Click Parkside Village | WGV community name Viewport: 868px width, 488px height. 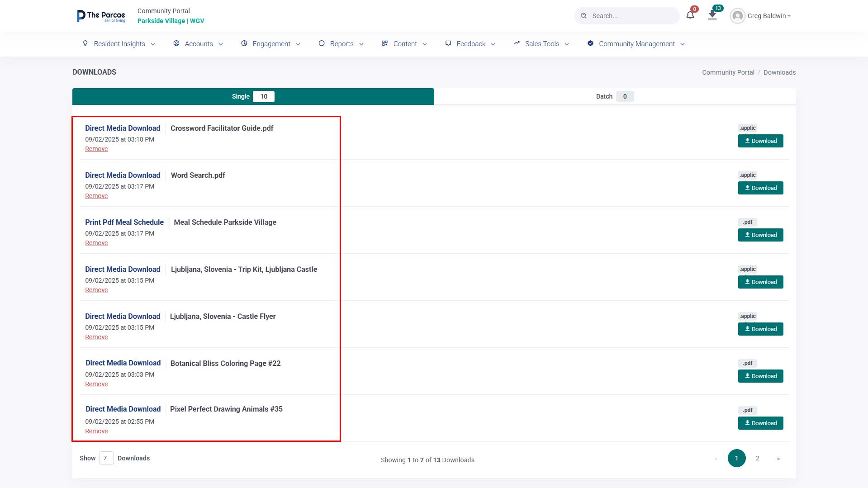(171, 21)
